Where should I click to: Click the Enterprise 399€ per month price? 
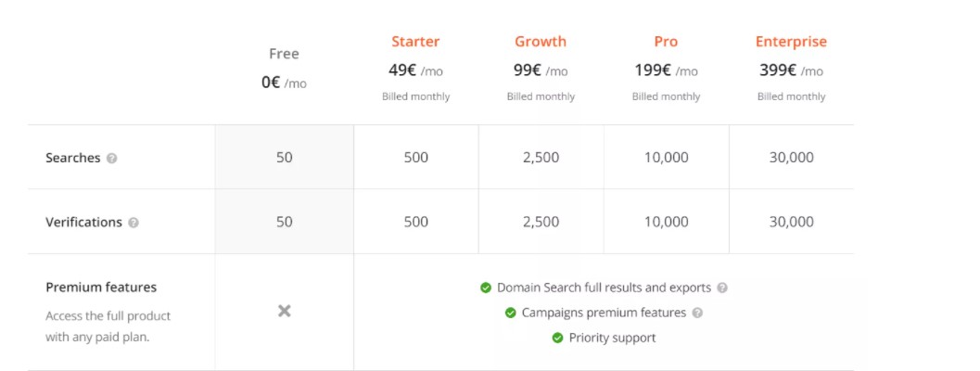791,70
